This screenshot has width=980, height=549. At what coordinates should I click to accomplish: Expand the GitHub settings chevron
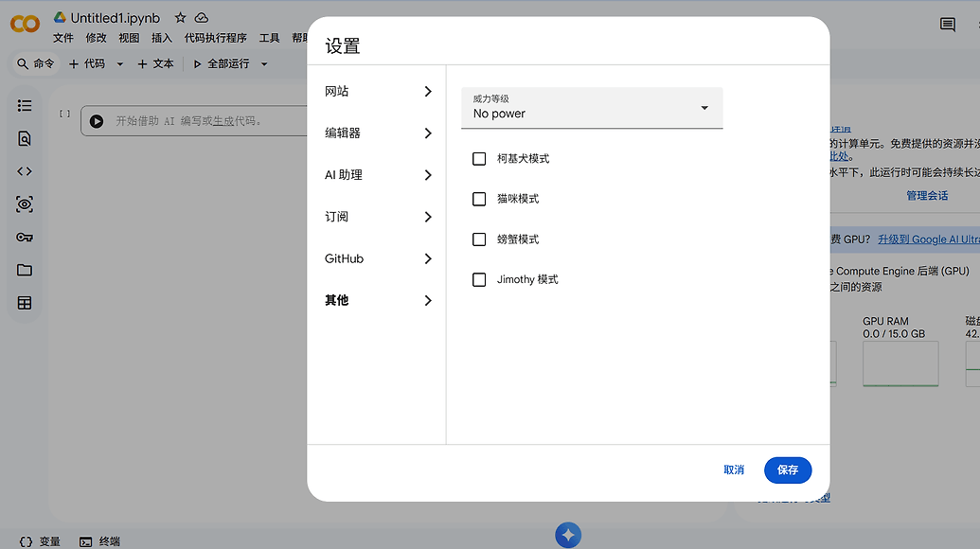(x=428, y=258)
